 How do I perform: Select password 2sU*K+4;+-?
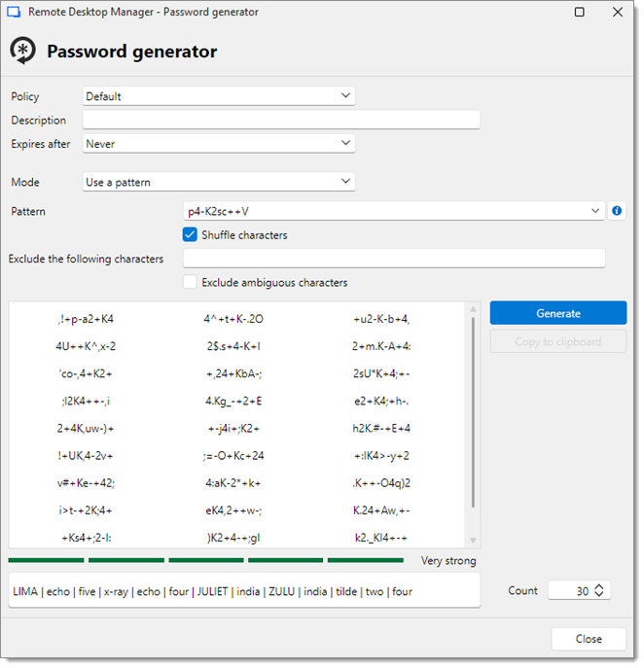click(383, 375)
